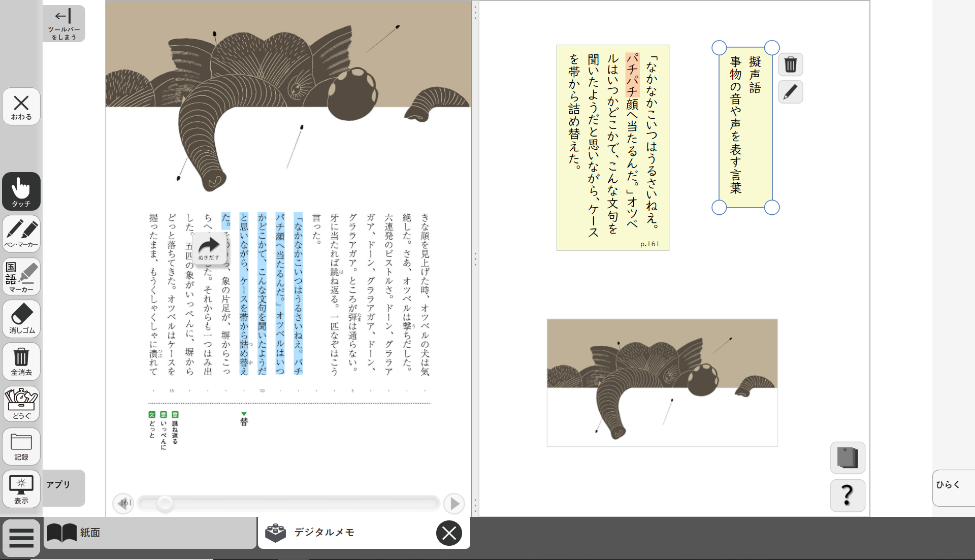Select the quoted text card p.161
Image resolution: width=975 pixels, height=560 pixels.
click(613, 148)
